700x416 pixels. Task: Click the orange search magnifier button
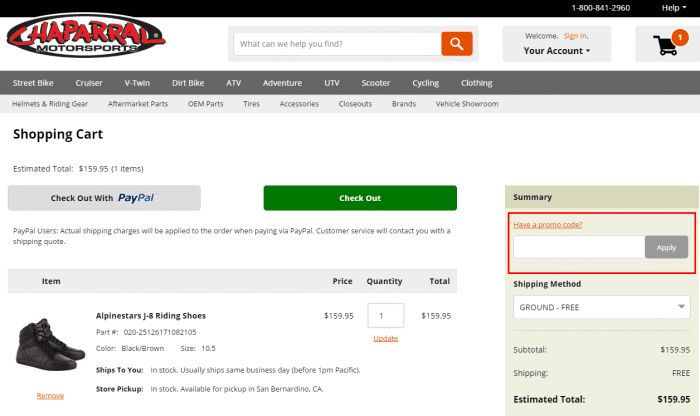tap(456, 44)
